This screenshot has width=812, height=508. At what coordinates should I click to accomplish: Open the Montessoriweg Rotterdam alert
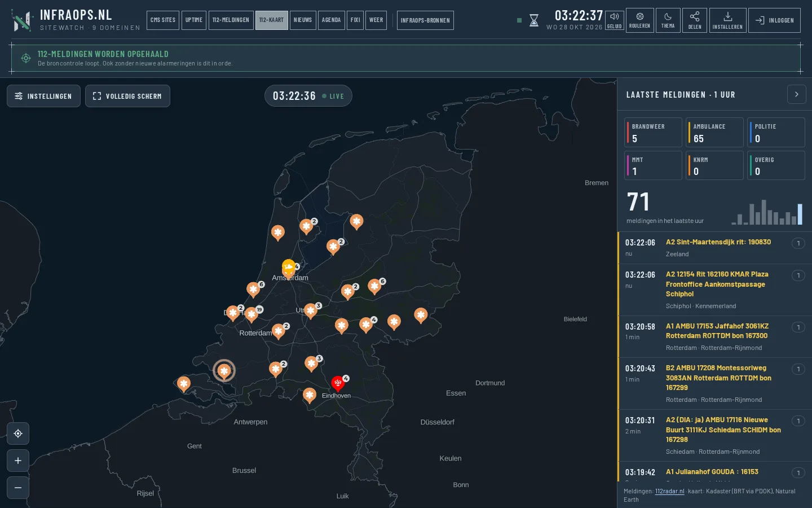pos(714,383)
